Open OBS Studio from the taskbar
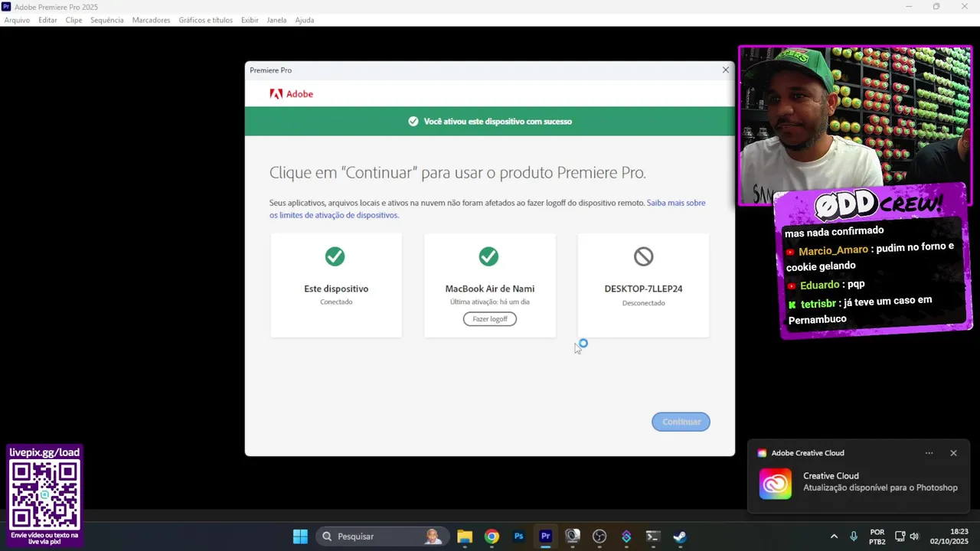This screenshot has height=551, width=980. click(599, 536)
